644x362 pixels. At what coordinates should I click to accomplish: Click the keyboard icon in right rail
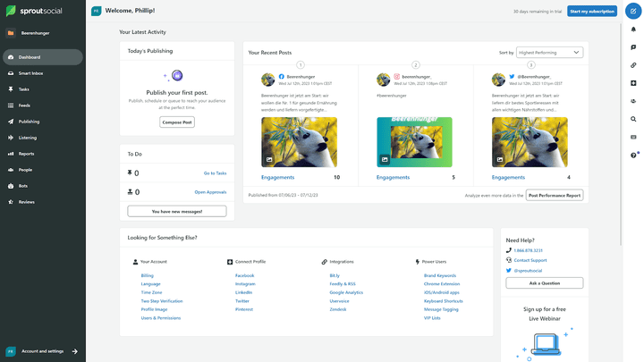[x=633, y=137]
